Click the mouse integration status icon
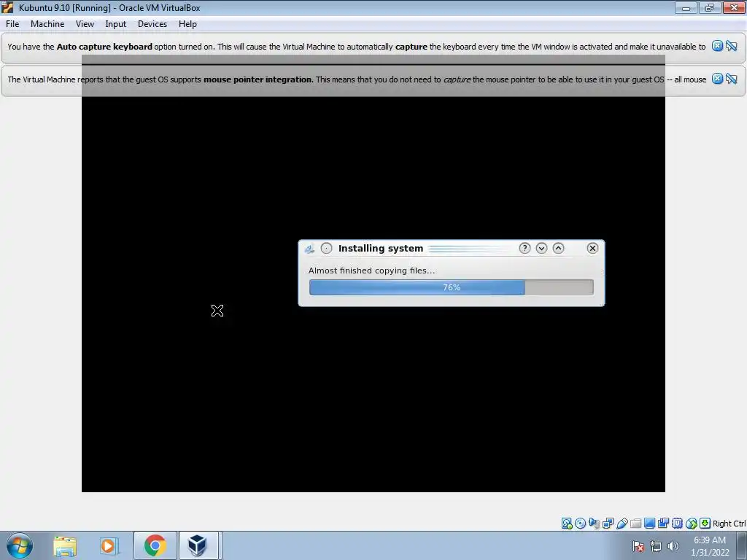The height and width of the screenshot is (560, 747). pos(692,524)
